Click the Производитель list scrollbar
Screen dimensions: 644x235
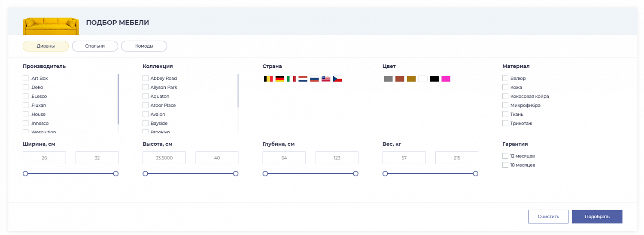coord(118,99)
